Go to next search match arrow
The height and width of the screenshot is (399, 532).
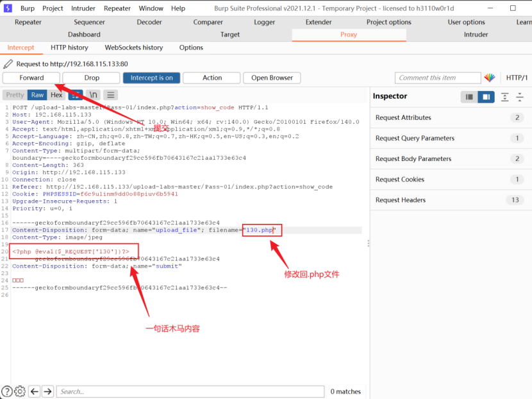pos(48,391)
